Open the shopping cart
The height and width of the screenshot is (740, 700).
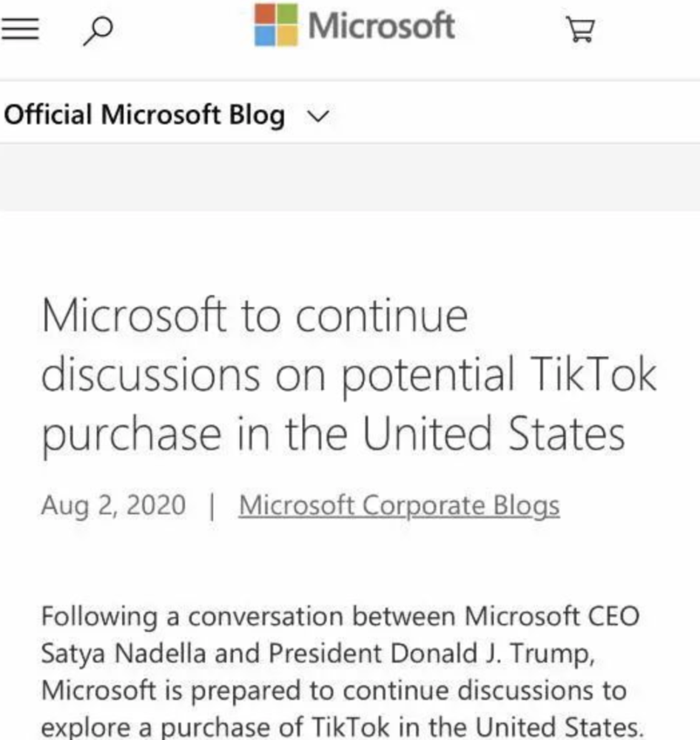[580, 30]
